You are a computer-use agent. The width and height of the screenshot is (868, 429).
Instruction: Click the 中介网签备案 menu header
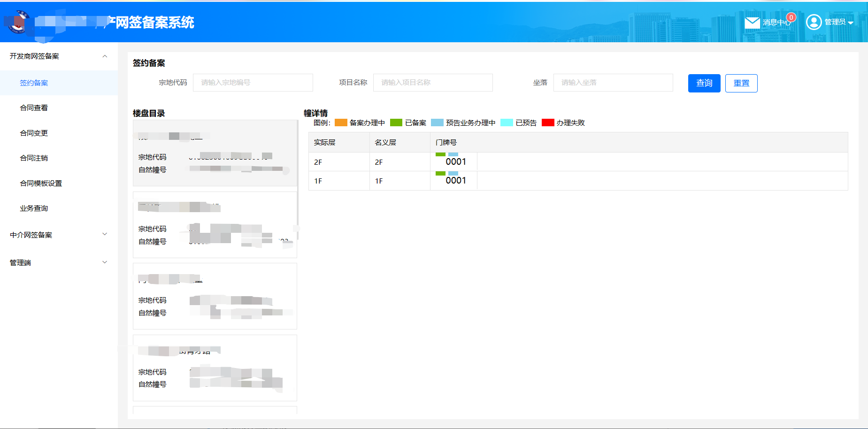click(59, 235)
